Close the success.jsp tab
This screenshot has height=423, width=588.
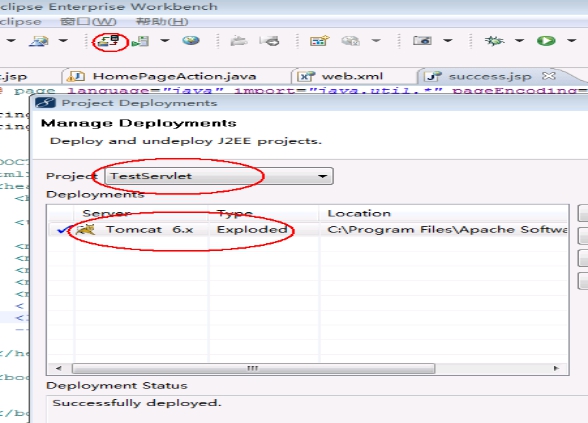pos(549,76)
